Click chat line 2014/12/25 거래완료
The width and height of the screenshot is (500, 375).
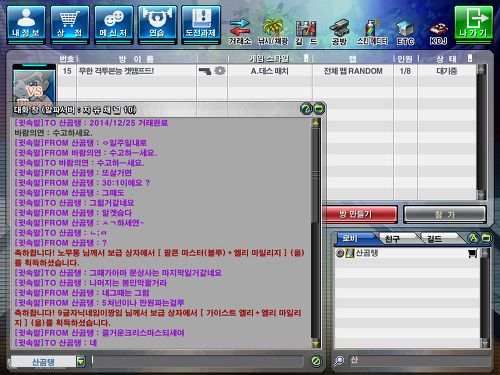91,123
